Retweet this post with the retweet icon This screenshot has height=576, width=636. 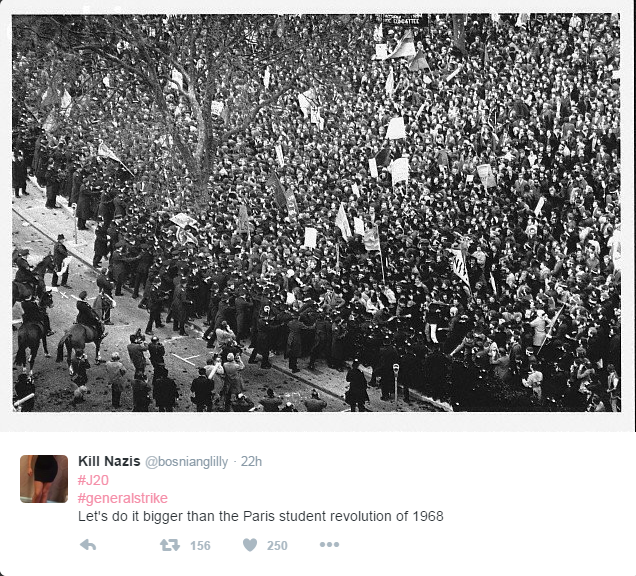170,545
